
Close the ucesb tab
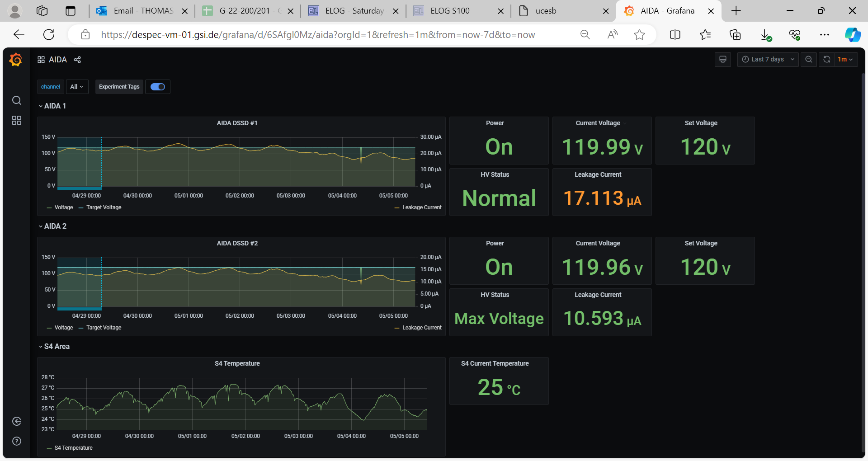(x=606, y=11)
